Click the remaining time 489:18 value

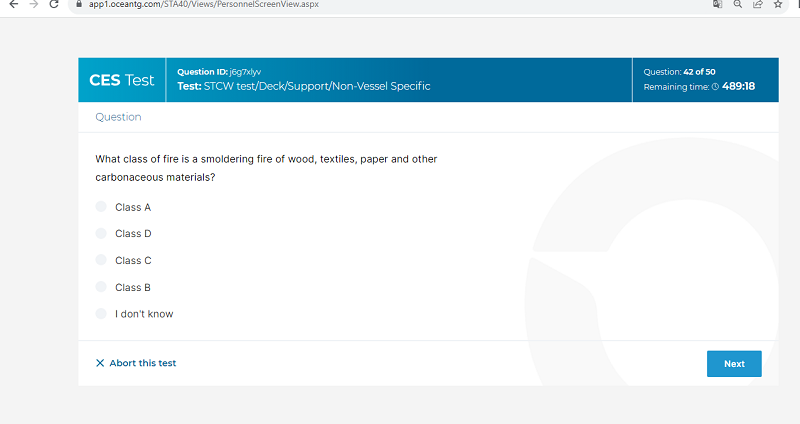point(738,86)
